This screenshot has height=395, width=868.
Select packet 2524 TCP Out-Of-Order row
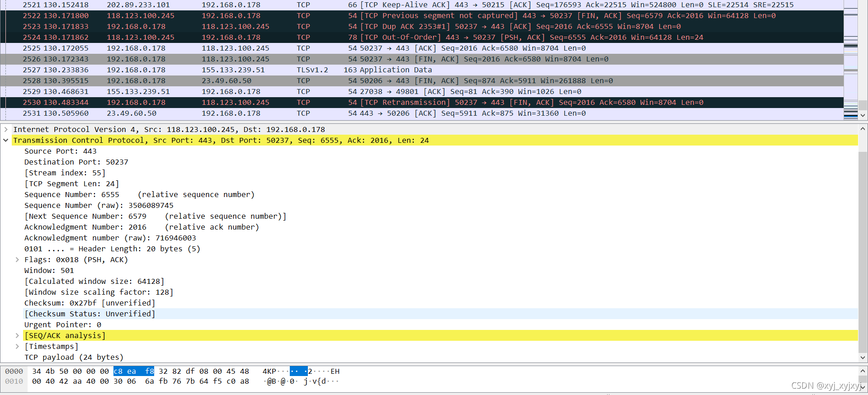(422, 37)
